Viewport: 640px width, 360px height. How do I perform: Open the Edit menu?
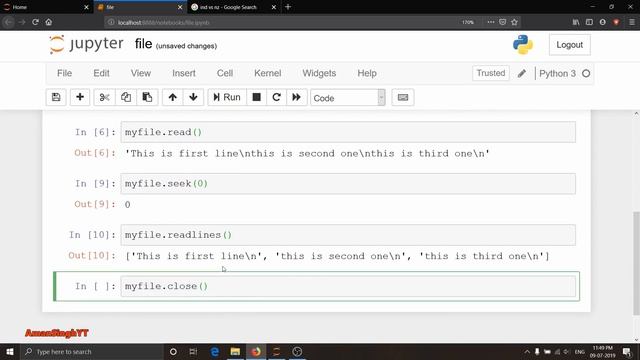point(101,73)
